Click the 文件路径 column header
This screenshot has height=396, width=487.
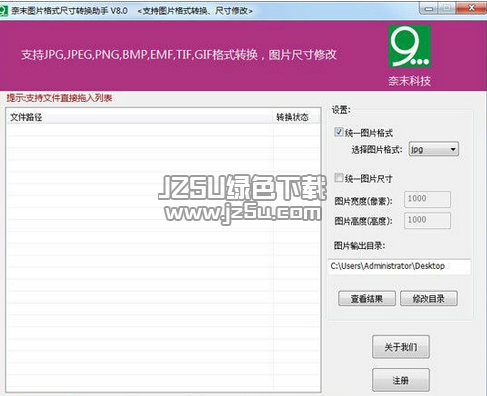click(x=140, y=117)
